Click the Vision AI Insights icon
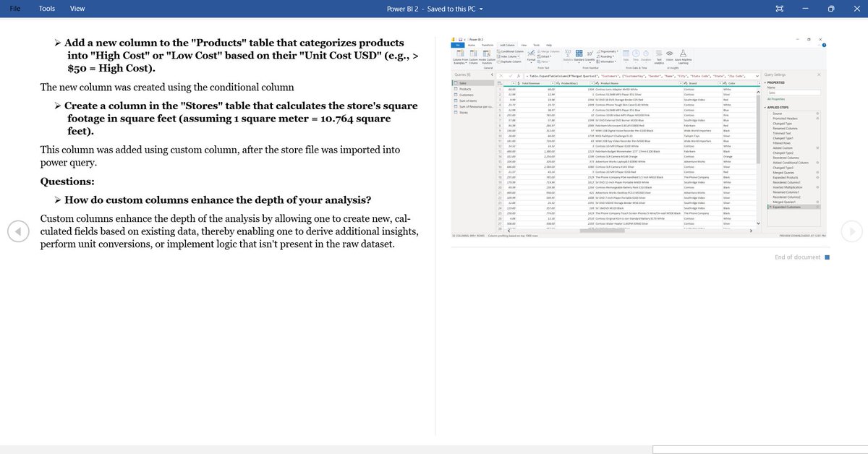The height and width of the screenshot is (454, 868). pos(669,53)
